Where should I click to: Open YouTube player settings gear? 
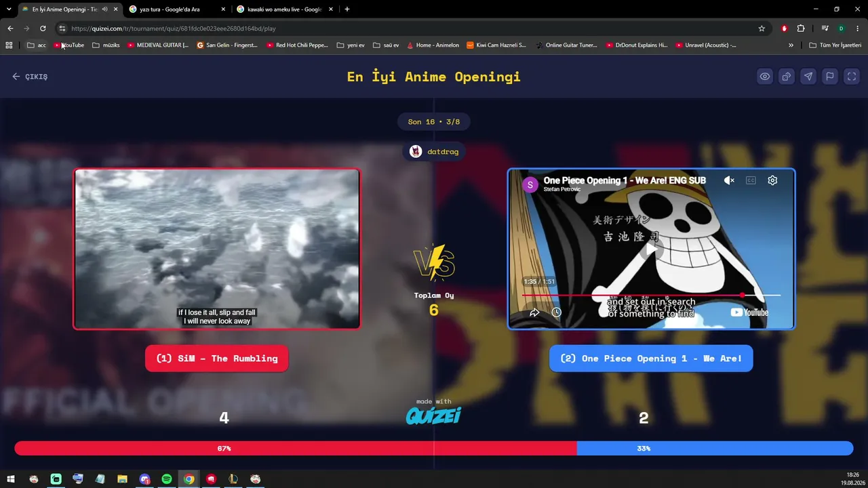click(772, 180)
